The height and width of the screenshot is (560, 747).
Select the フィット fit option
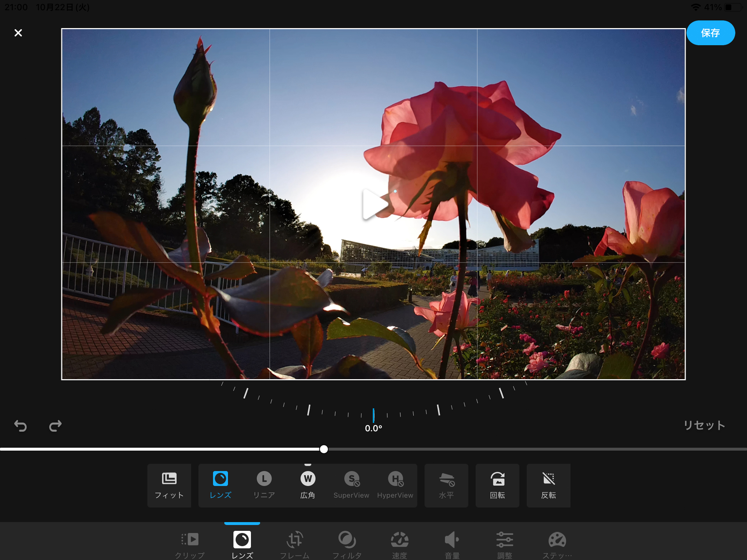pyautogui.click(x=169, y=485)
